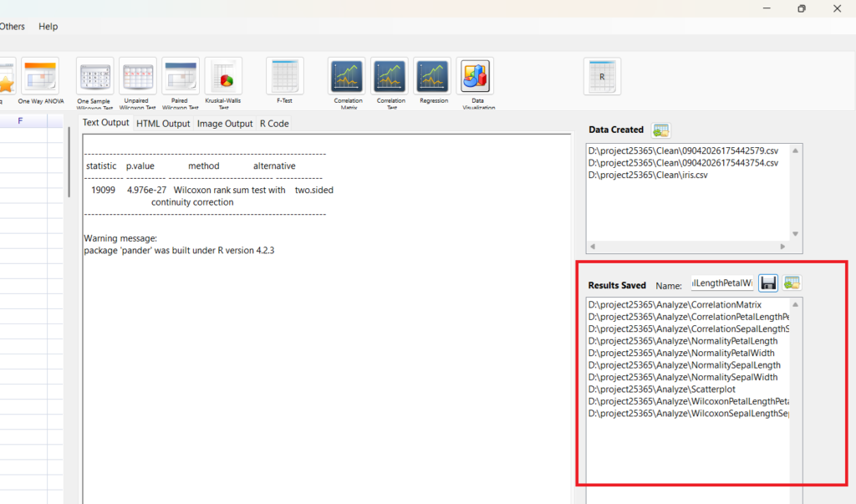Open the Paired Wilcoxon Test tool
Viewport: 856px width, 504px height.
pyautogui.click(x=180, y=78)
